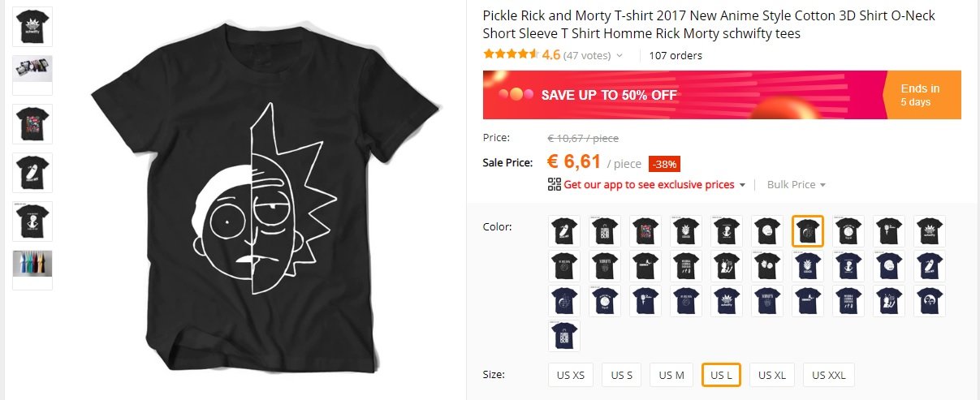Click the Save up to 50% off banner

(x=722, y=94)
